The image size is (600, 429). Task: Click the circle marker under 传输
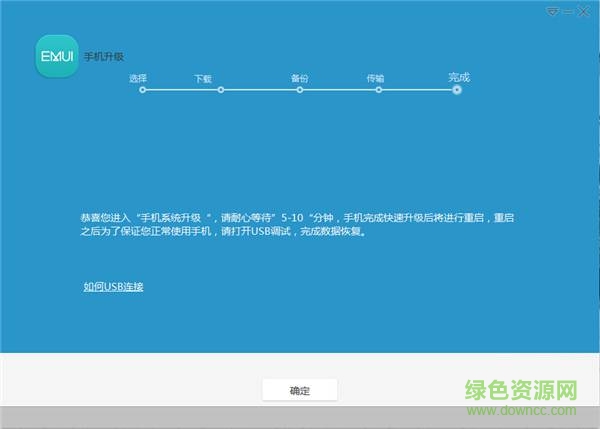(378, 89)
